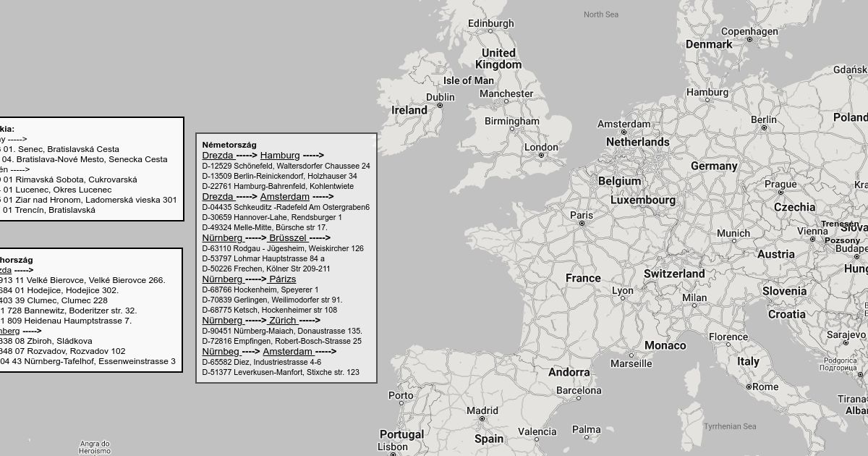This screenshot has height=456, width=868.
Task: Select address D-50226 Frechen, Kölner Str 209-211
Action: [x=266, y=269]
